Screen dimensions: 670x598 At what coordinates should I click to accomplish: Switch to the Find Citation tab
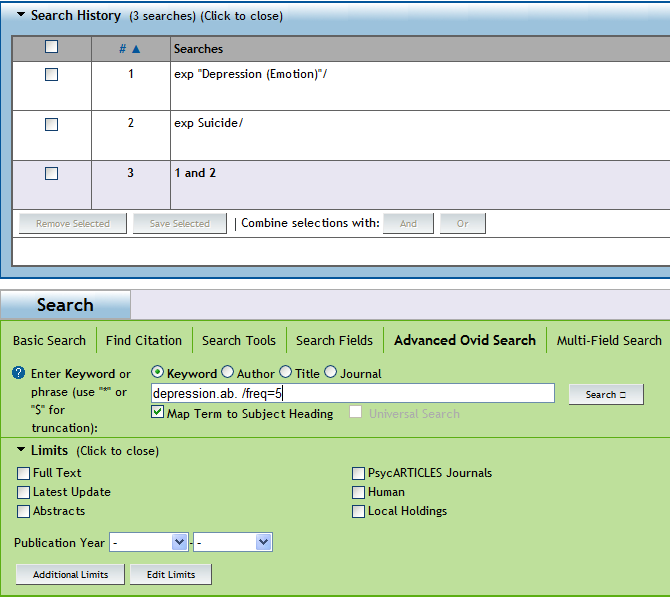coord(144,340)
